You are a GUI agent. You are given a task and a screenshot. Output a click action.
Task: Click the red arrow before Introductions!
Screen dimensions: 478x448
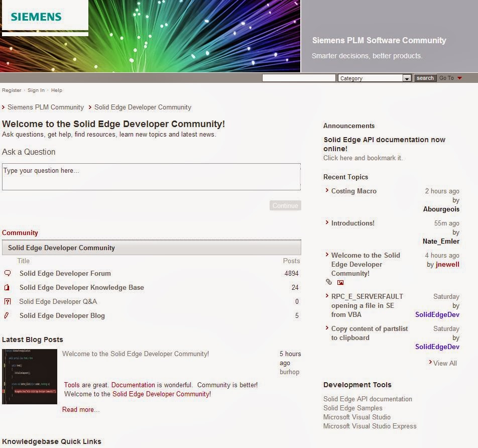327,222
